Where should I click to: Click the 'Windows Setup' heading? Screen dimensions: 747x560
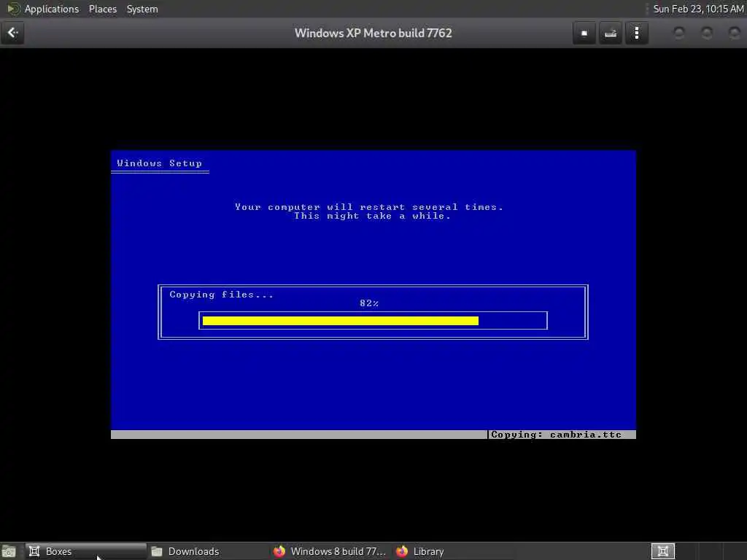coord(159,163)
